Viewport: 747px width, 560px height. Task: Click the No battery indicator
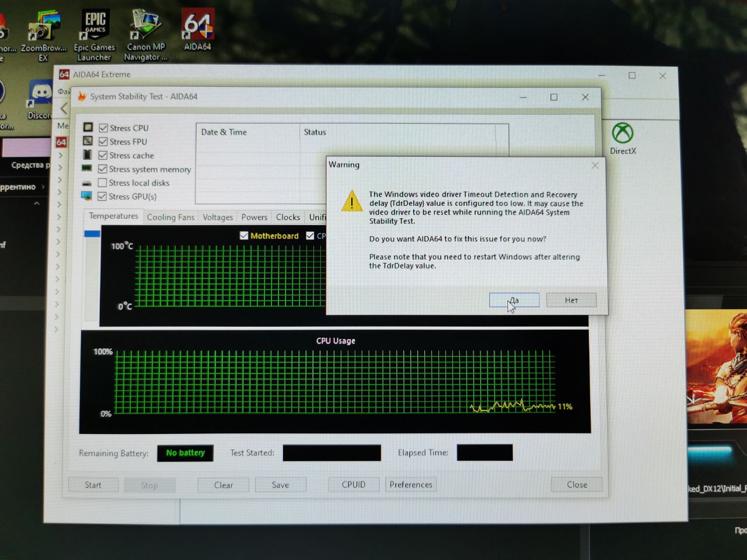click(x=185, y=453)
